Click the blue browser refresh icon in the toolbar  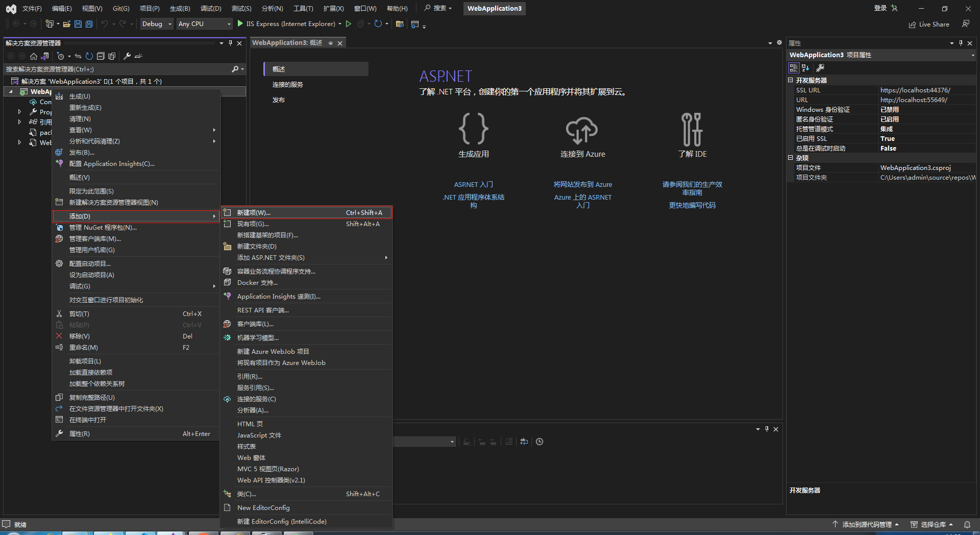(x=378, y=23)
